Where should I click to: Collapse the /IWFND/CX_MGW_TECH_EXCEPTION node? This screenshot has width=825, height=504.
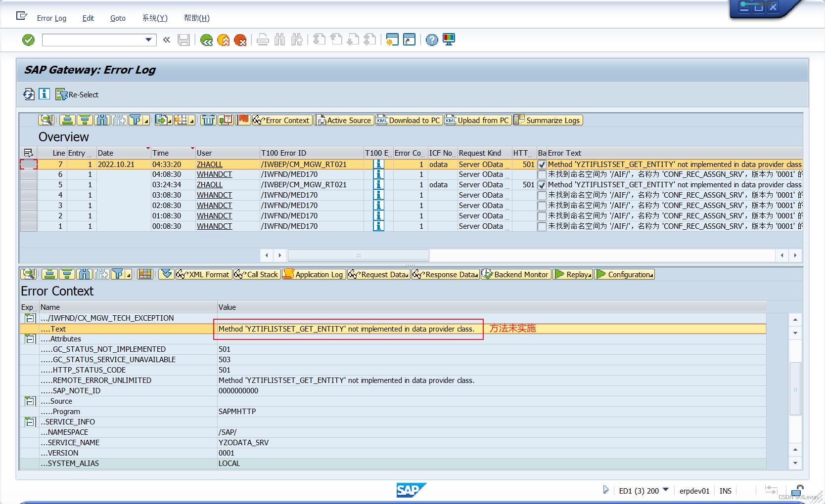point(30,318)
